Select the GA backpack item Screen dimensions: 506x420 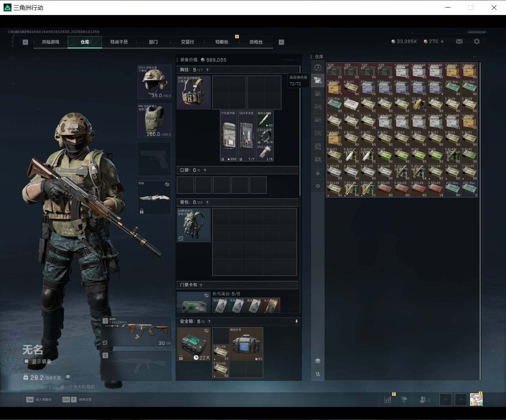coord(194,225)
